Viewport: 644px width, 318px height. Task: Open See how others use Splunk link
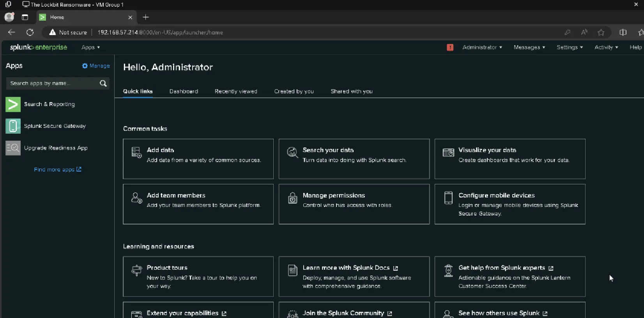[503, 313]
